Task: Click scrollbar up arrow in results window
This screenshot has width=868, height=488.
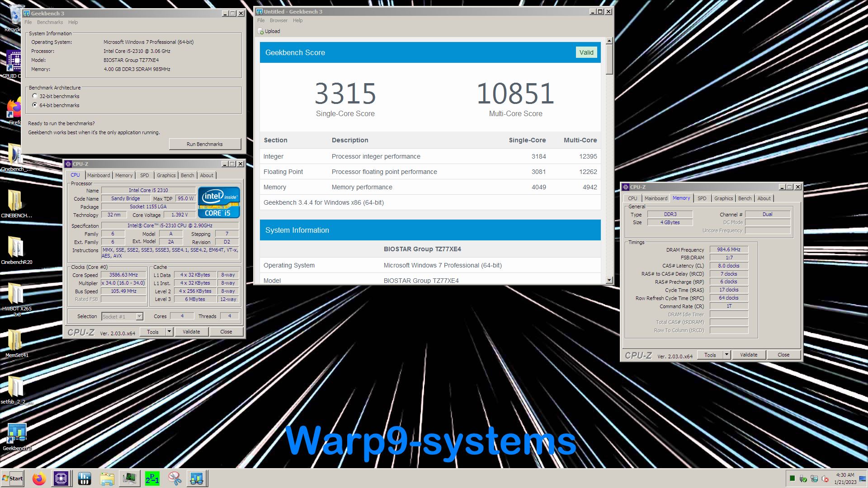Action: tap(609, 41)
